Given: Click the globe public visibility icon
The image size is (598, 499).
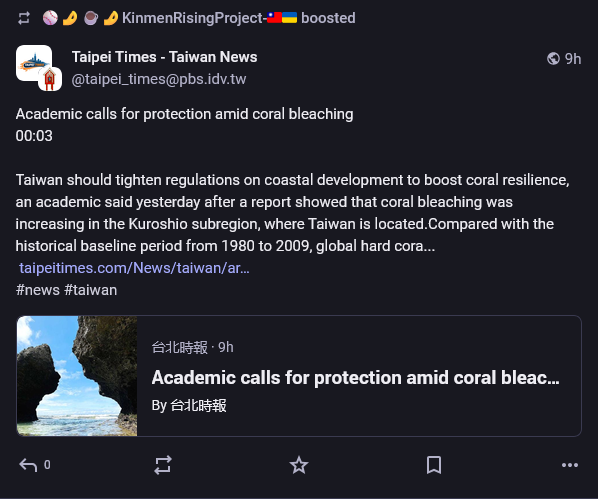Looking at the screenshot, I should (x=553, y=59).
